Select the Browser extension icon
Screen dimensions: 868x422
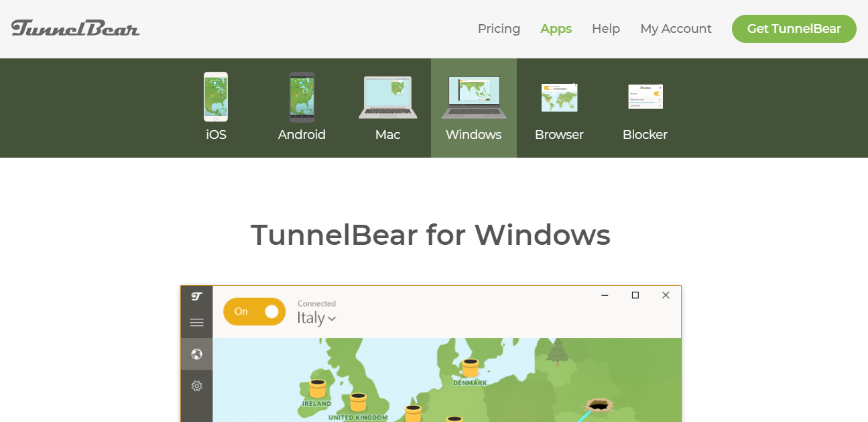[x=559, y=97]
